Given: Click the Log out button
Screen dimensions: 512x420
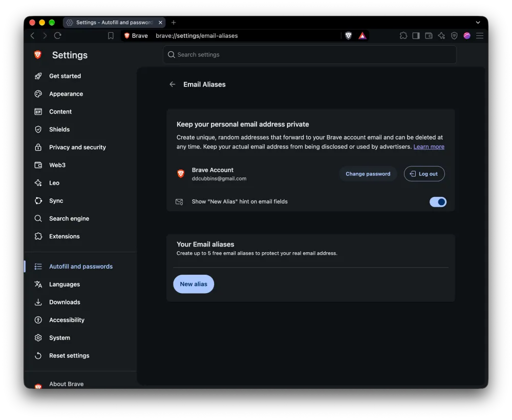Looking at the screenshot, I should point(424,173).
